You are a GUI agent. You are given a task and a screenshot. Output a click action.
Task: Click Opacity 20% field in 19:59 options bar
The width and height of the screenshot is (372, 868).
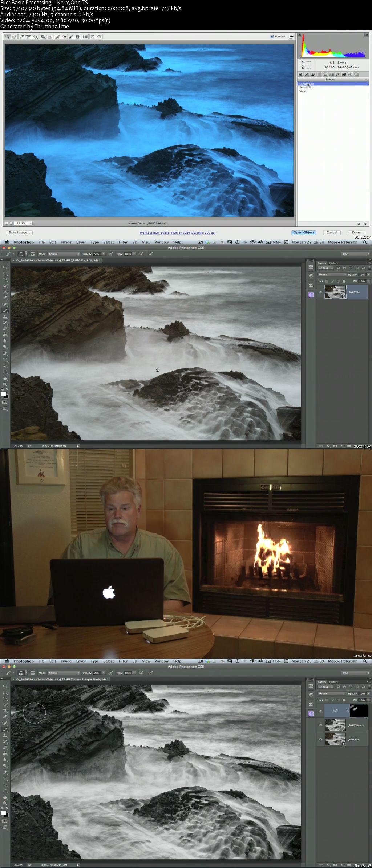click(x=97, y=673)
